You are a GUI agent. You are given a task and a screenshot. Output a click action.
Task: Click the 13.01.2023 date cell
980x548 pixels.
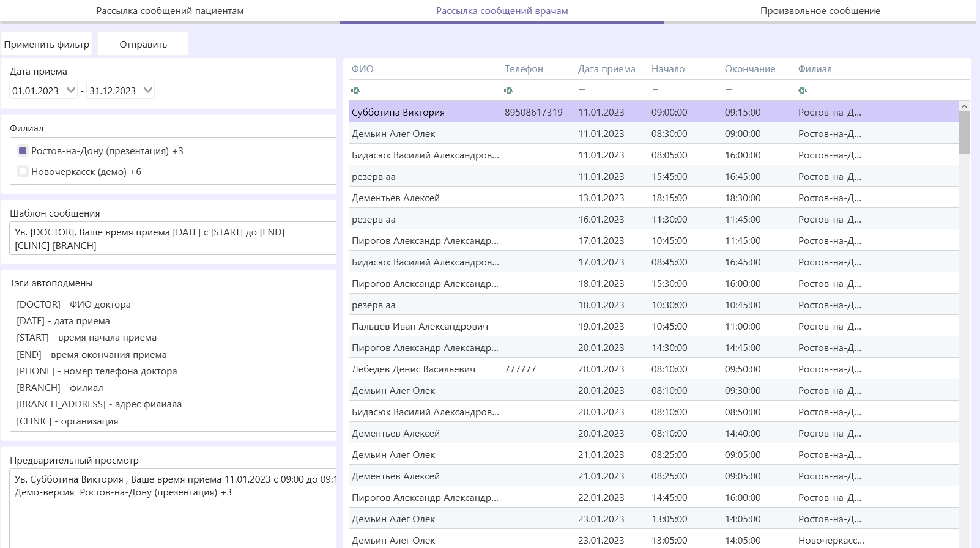point(601,198)
